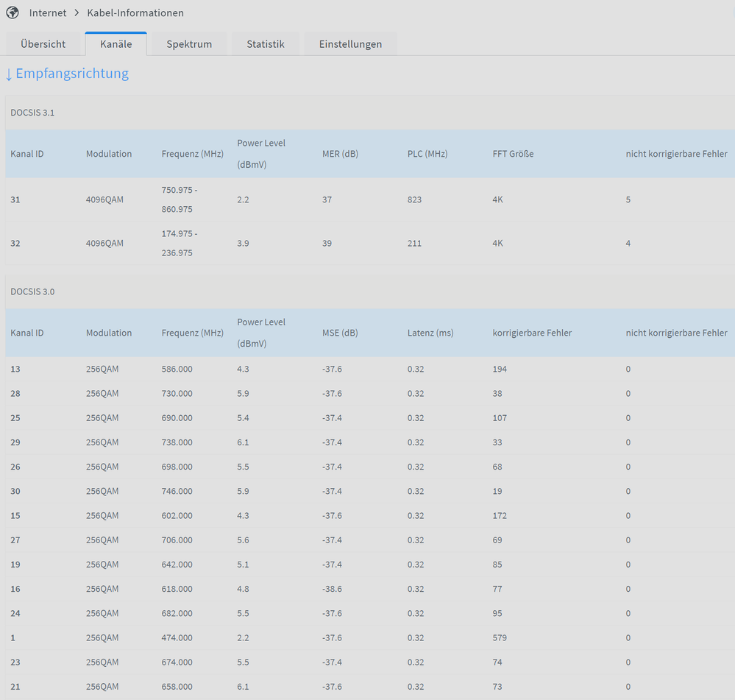Screen dimensions: 735x700
Task: Open the Übersicht tab
Action: pyautogui.click(x=43, y=44)
